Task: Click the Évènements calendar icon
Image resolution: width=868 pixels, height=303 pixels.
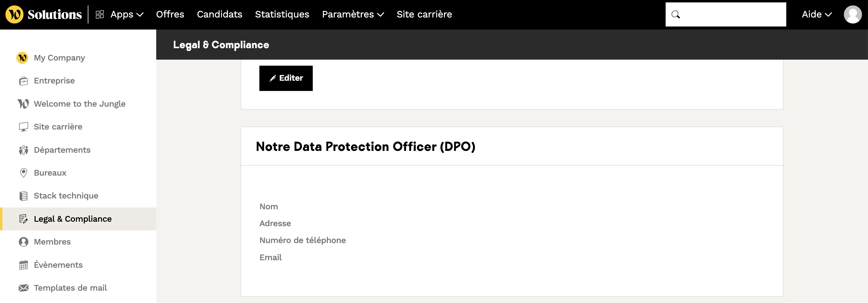Action: click(23, 265)
